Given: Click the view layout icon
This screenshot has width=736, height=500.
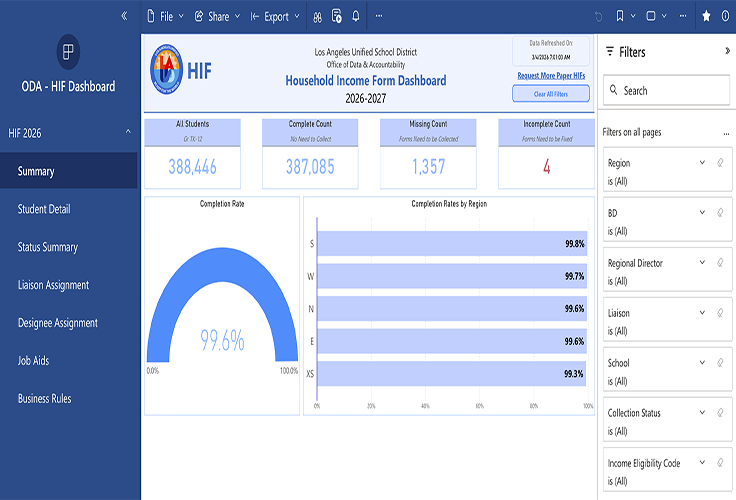Looking at the screenshot, I should (651, 16).
